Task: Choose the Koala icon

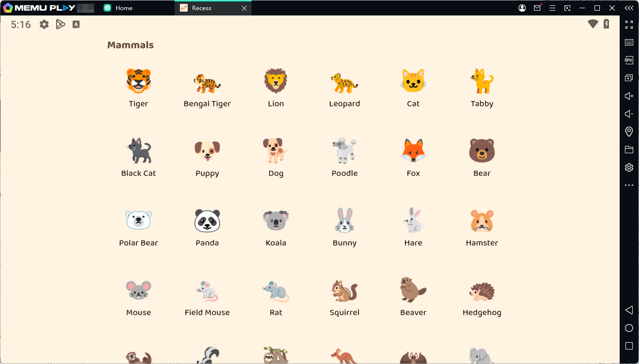Action: [x=276, y=220]
